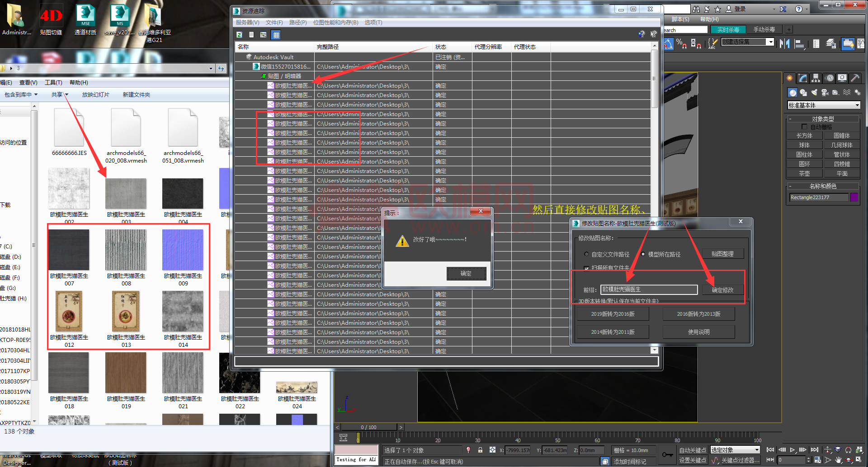Image resolution: width=868 pixels, height=467 pixels.
Task: Select the model location path radio option
Action: click(643, 254)
